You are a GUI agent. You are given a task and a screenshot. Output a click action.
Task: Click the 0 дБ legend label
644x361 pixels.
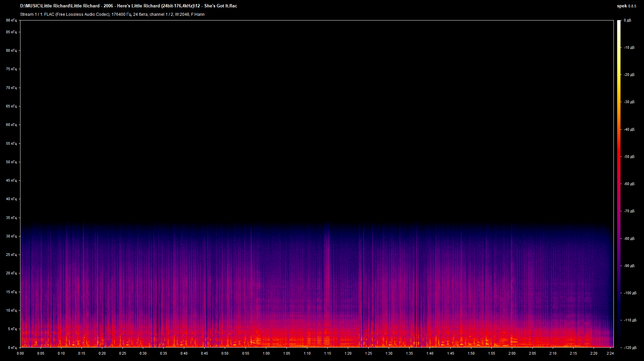pos(628,20)
